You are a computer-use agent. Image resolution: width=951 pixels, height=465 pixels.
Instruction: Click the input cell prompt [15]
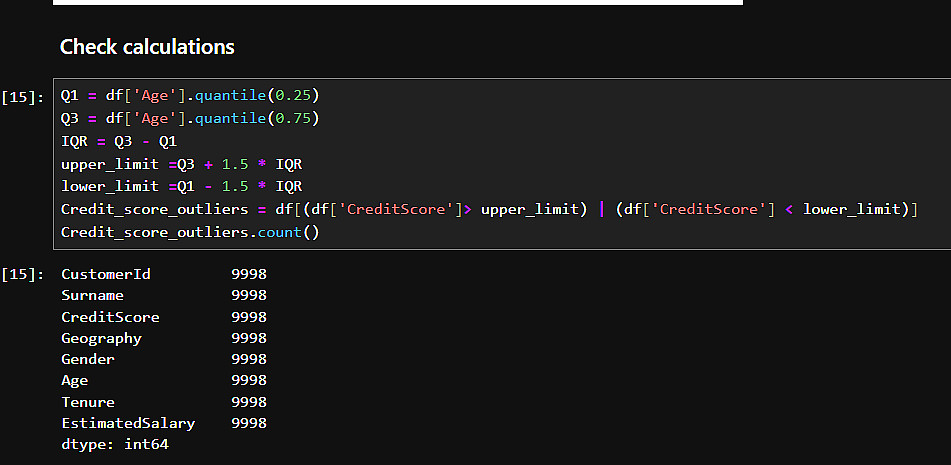coord(22,97)
